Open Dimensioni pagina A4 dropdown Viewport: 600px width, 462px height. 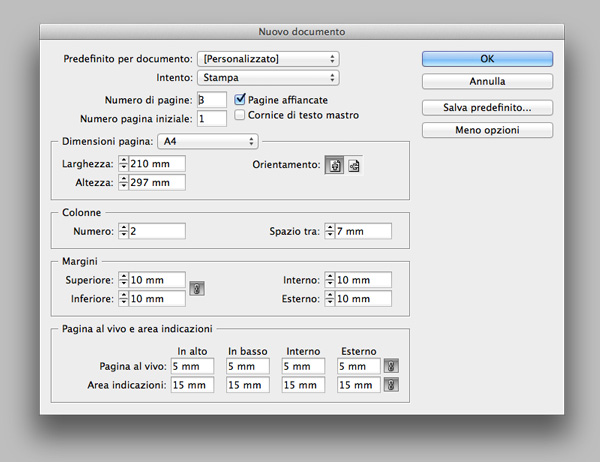(208, 142)
